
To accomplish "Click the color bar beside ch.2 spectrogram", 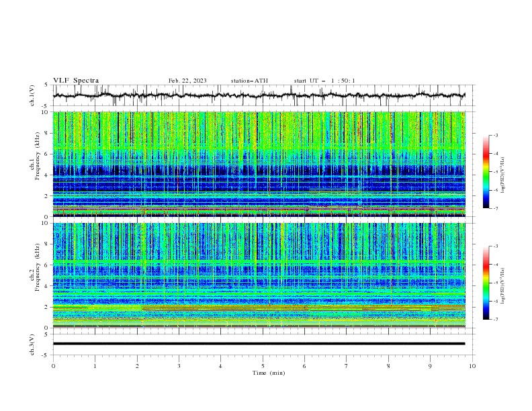I will 486,283.
